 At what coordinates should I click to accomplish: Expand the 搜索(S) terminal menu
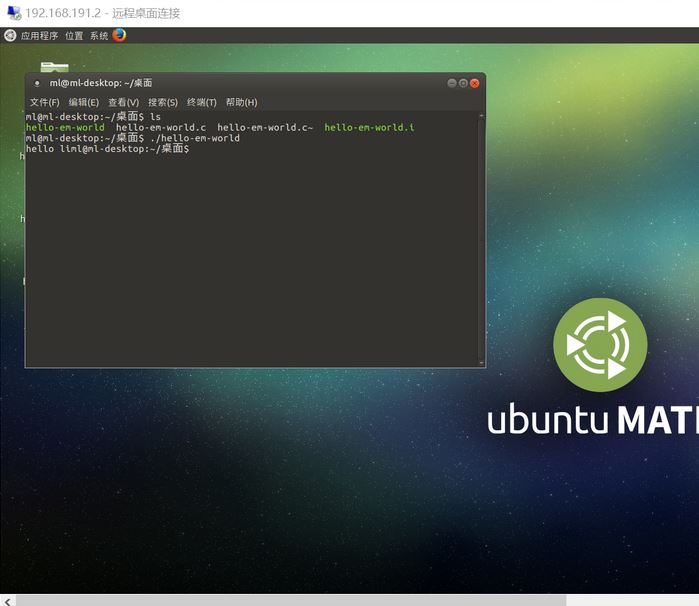162,102
